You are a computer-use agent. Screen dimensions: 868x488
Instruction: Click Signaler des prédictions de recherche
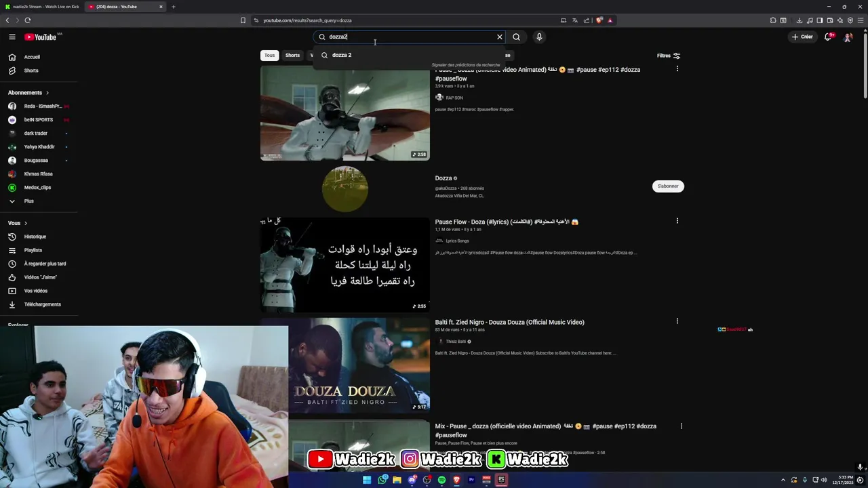(x=466, y=65)
